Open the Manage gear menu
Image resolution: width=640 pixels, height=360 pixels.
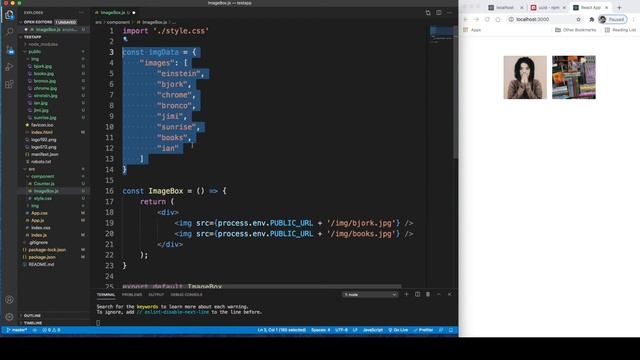pos(9,317)
